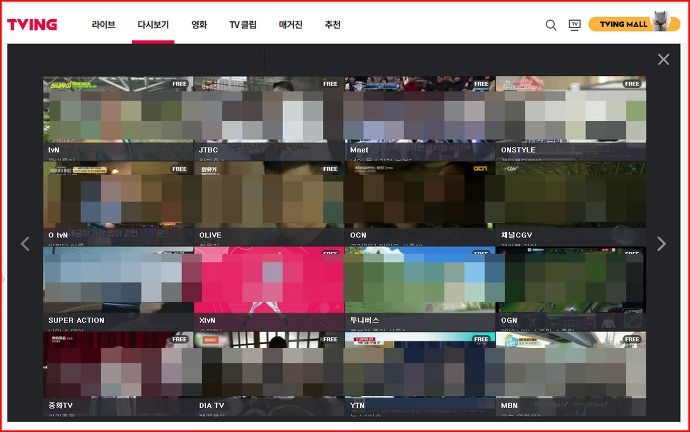Click the FREE badge on JTBC tile
Viewport: 690px width, 432px height.
330,84
